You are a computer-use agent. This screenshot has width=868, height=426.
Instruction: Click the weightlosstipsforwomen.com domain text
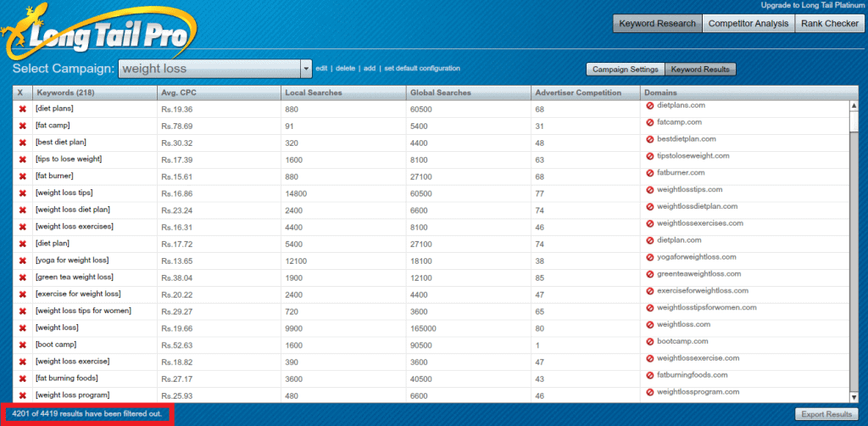706,307
